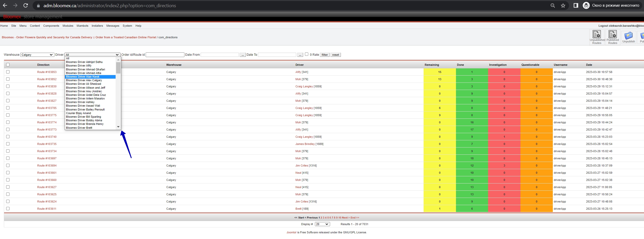Click the Logout link
Image resolution: width=644 pixels, height=239 pixels.
[621, 26]
